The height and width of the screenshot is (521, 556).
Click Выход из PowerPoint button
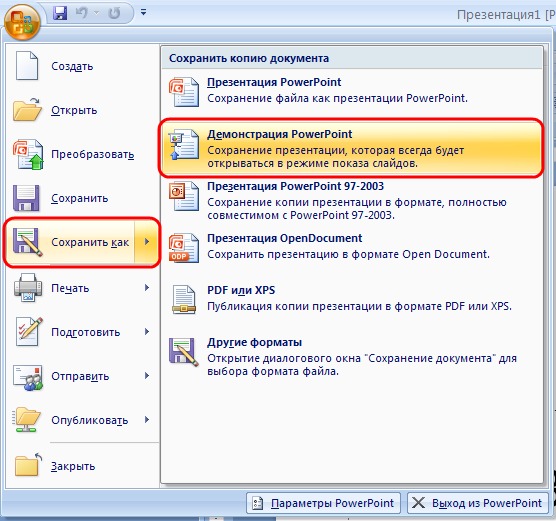[478, 503]
